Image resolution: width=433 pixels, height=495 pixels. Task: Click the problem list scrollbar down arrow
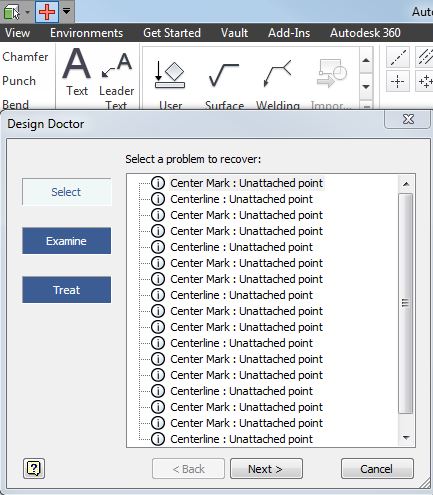pyautogui.click(x=406, y=437)
